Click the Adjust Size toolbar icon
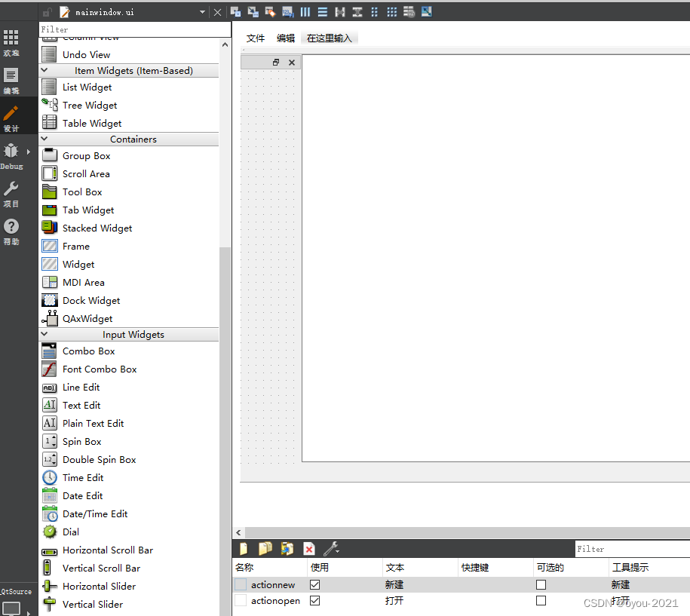The image size is (690, 616). [x=427, y=12]
